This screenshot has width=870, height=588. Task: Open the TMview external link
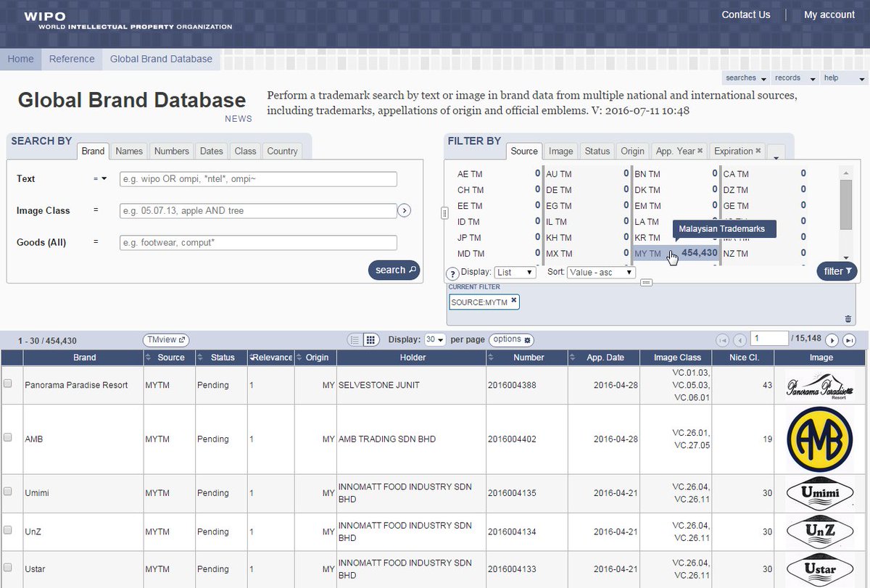point(166,339)
